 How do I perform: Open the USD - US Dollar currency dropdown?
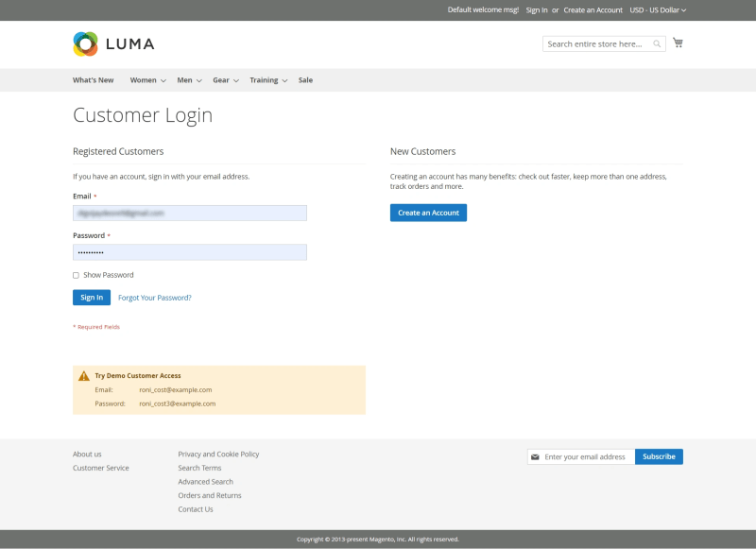tap(659, 9)
